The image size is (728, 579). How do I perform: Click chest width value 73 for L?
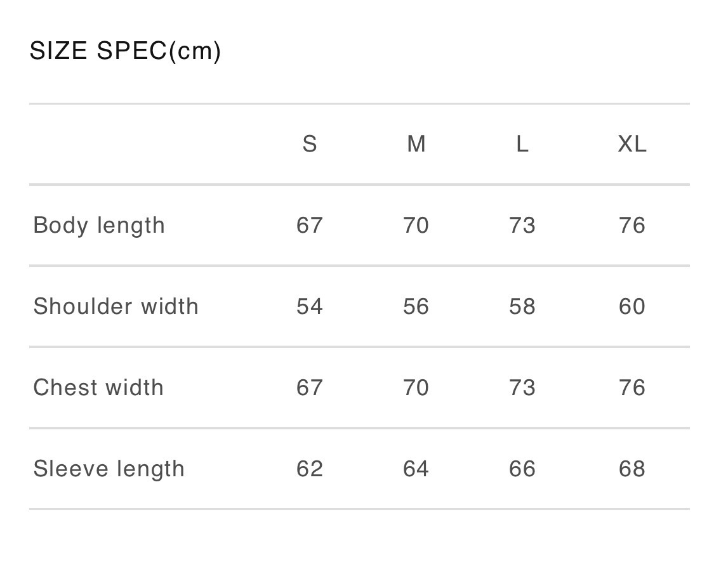tap(522, 387)
